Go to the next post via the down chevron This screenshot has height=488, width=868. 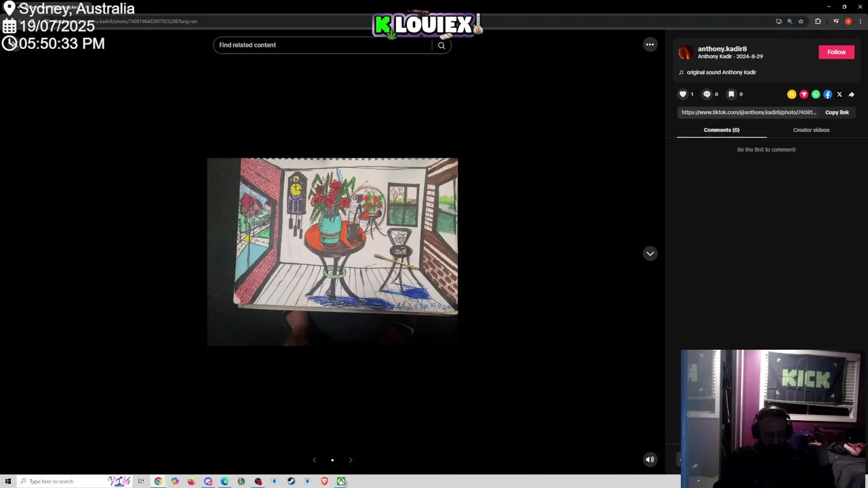650,253
